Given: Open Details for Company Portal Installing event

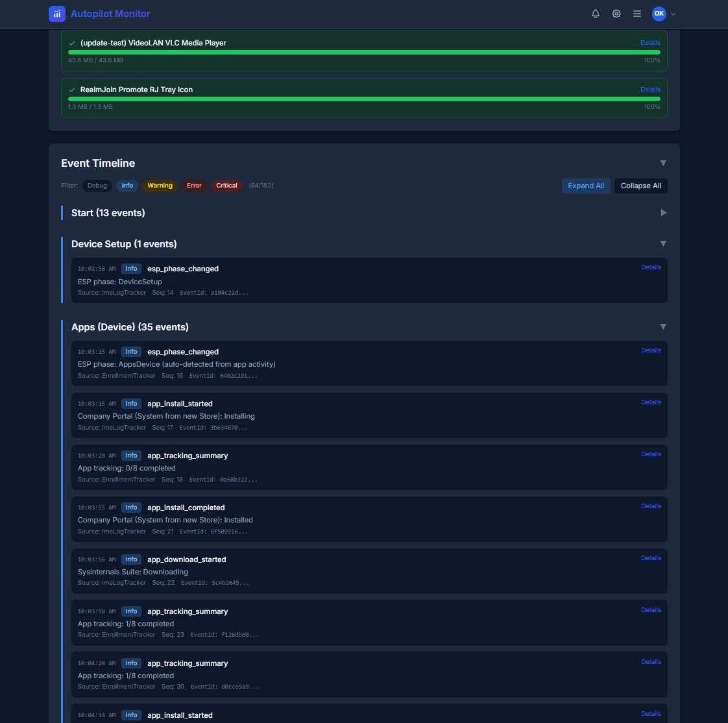Looking at the screenshot, I should (651, 402).
